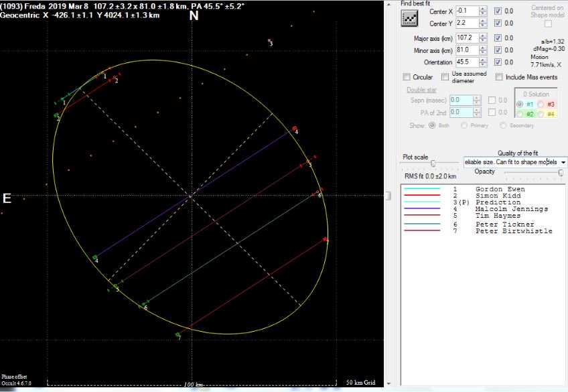Disable the checkbox beside Orientation

point(497,62)
